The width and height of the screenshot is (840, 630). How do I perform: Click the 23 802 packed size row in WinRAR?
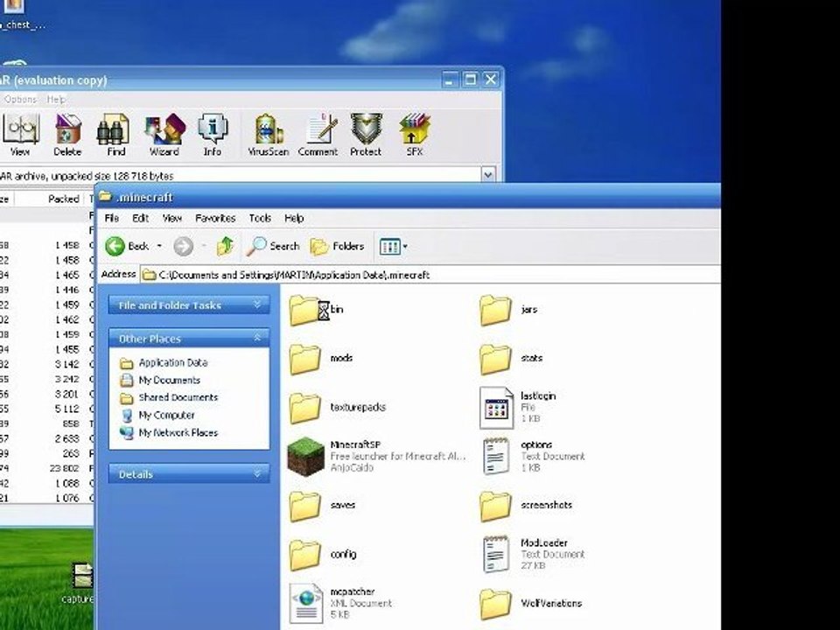tap(47, 468)
